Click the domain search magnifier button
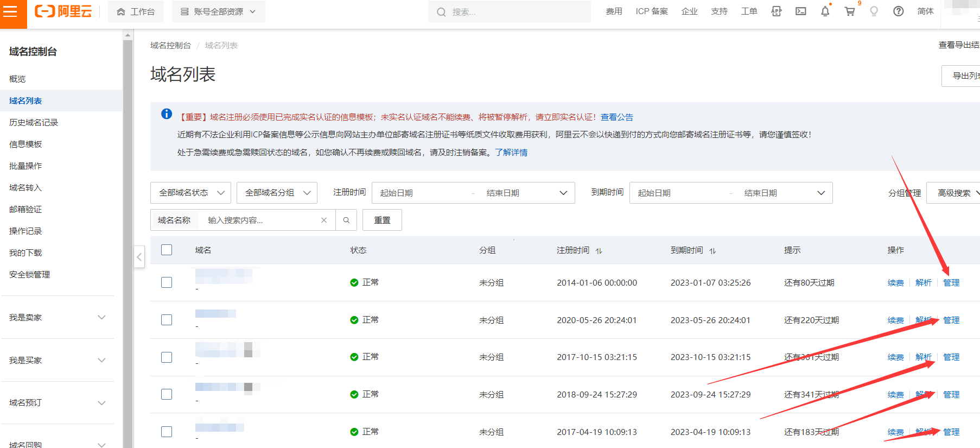The image size is (980, 448). coord(346,220)
